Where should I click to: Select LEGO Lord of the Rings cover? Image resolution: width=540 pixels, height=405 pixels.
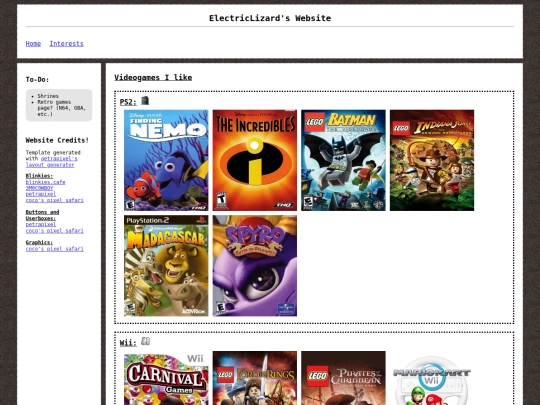[x=255, y=378]
